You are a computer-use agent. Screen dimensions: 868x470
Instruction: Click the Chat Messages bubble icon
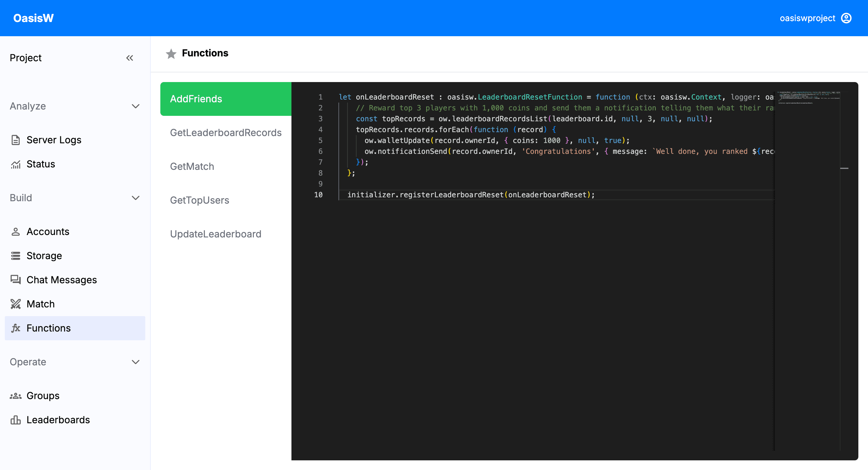click(x=15, y=280)
